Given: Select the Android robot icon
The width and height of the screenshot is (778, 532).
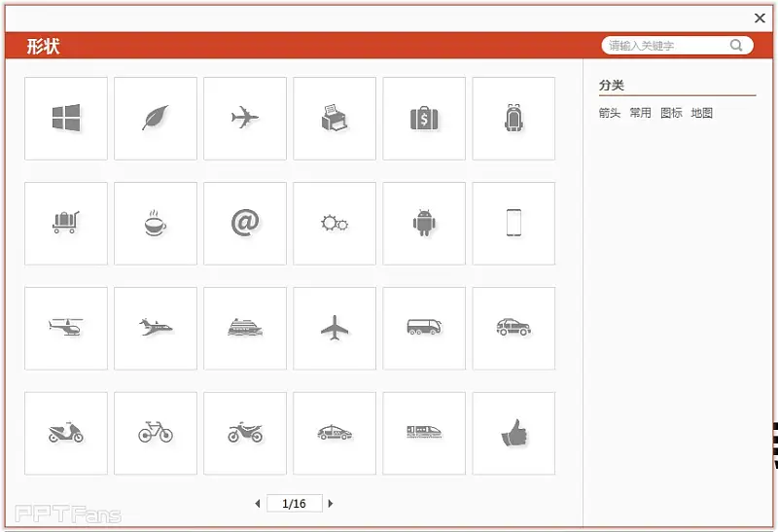Looking at the screenshot, I should [x=424, y=224].
